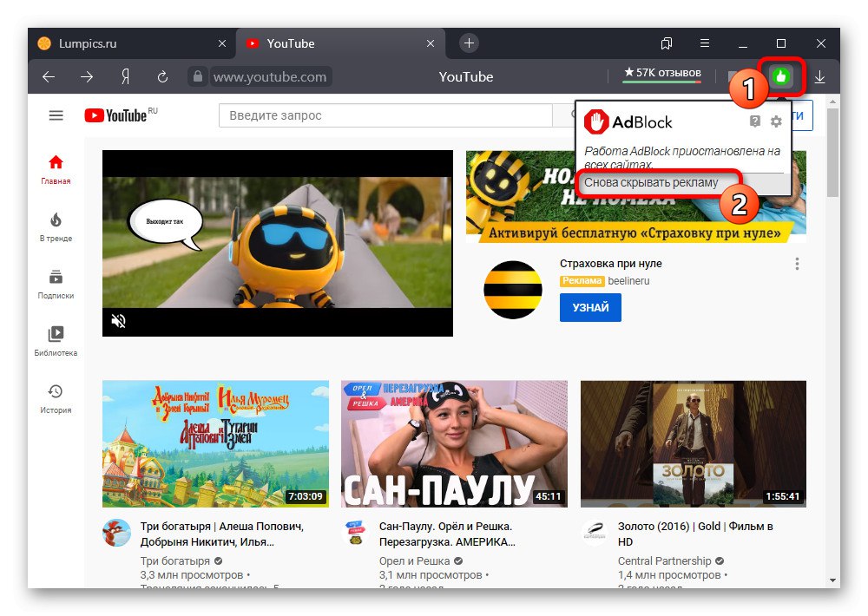Close the YouTube tab

(x=431, y=43)
